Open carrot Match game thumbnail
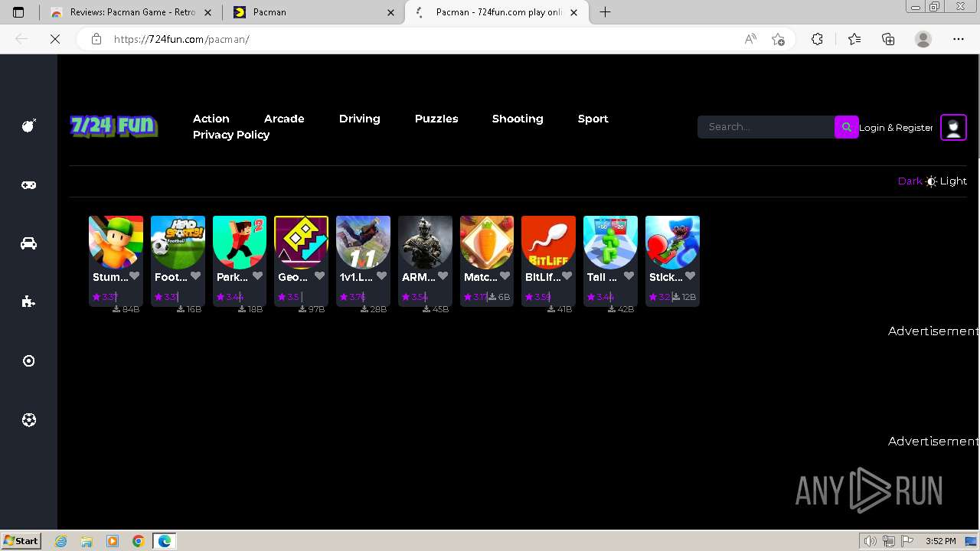Screen dimensions: 980x551 coord(487,243)
